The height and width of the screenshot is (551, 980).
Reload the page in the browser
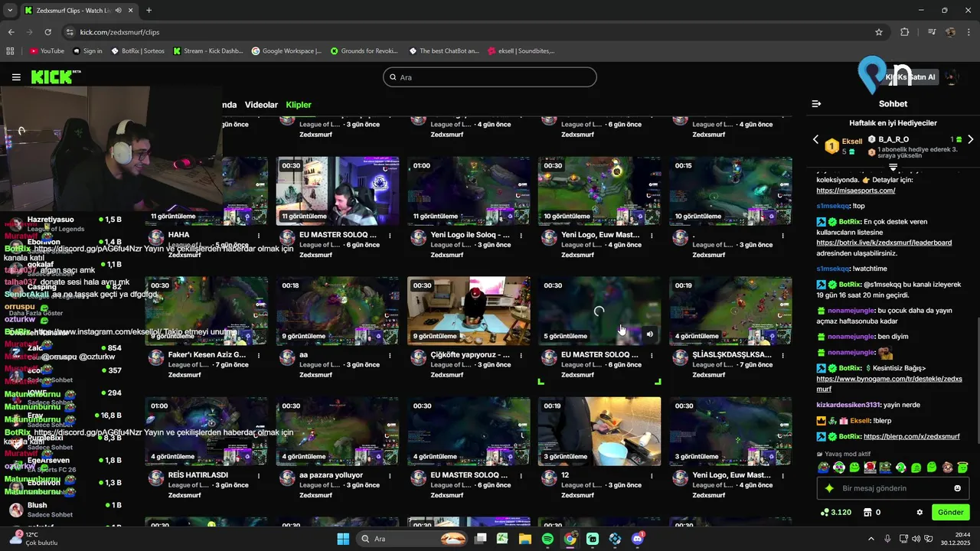pyautogui.click(x=47, y=32)
